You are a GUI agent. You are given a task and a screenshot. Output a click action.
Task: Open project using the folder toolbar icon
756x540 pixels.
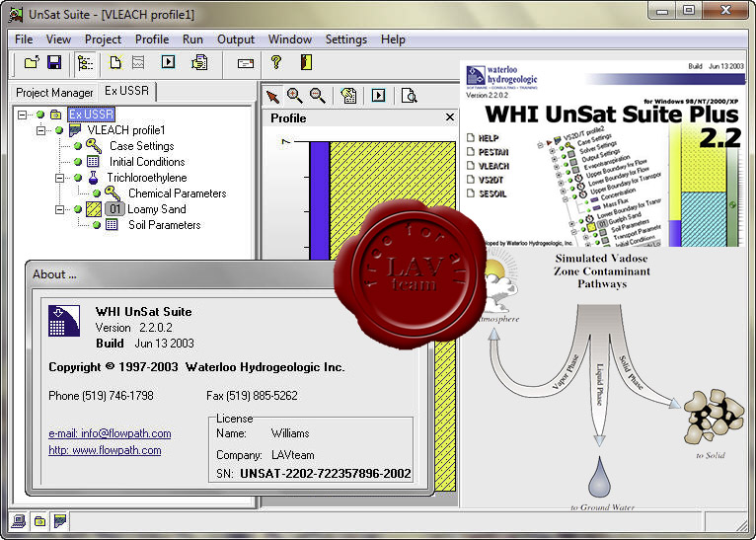pyautogui.click(x=32, y=62)
